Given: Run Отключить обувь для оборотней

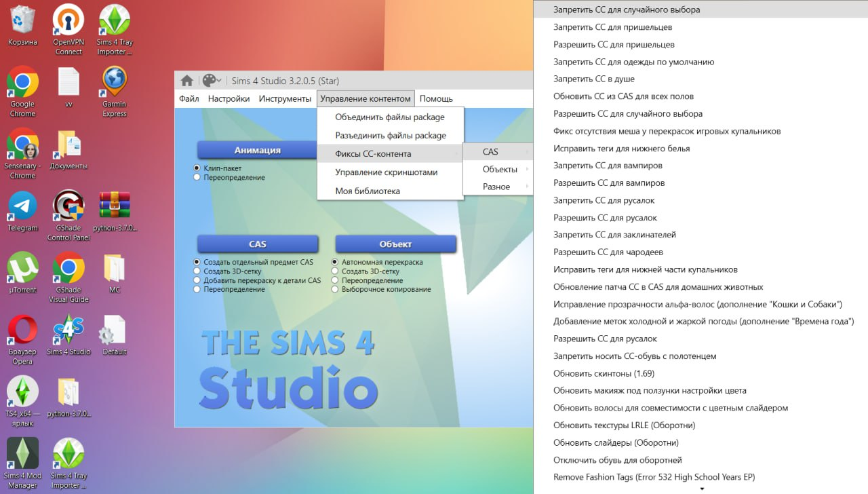Looking at the screenshot, I should click(701, 460).
